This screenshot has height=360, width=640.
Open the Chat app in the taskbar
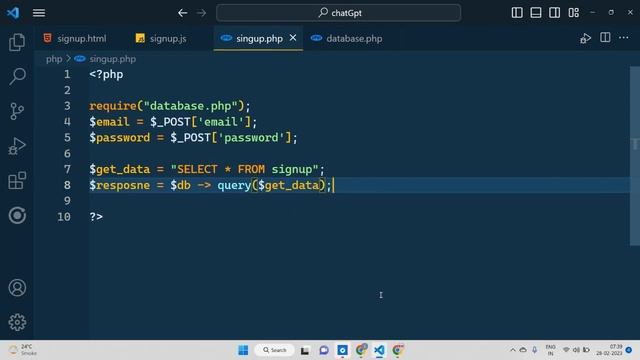[x=324, y=350]
